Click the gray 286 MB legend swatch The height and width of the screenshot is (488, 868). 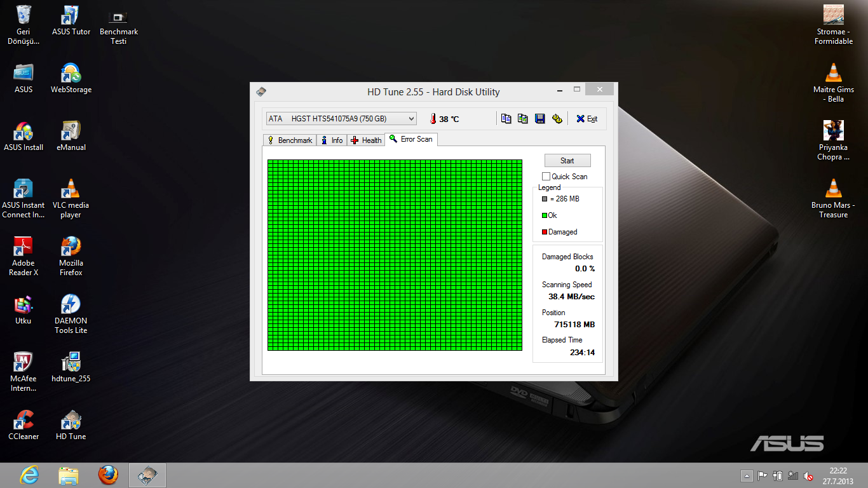coord(545,199)
